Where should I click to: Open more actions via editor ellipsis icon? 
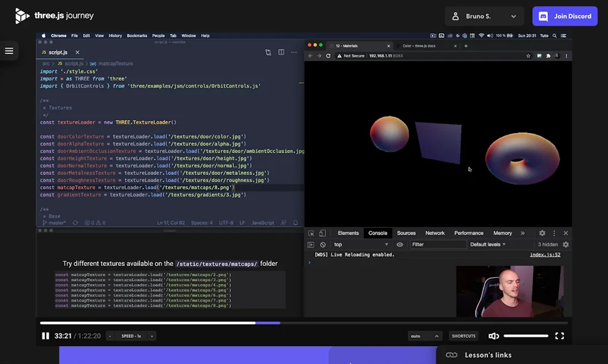[293, 52]
